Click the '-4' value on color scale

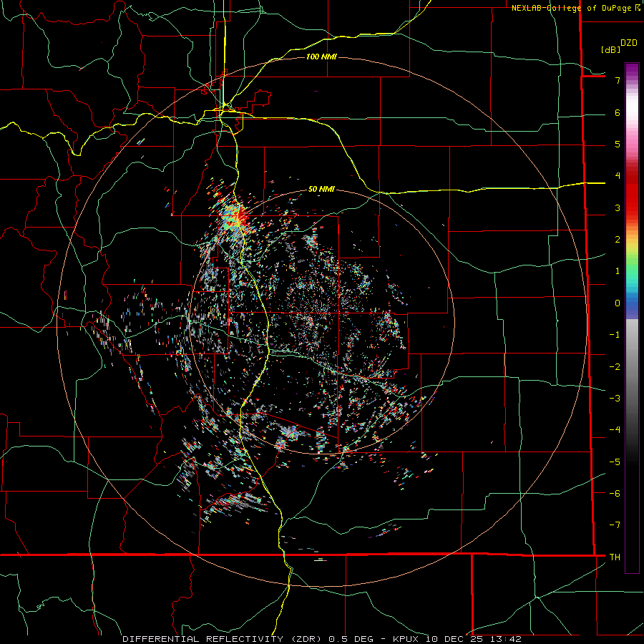tap(615, 430)
